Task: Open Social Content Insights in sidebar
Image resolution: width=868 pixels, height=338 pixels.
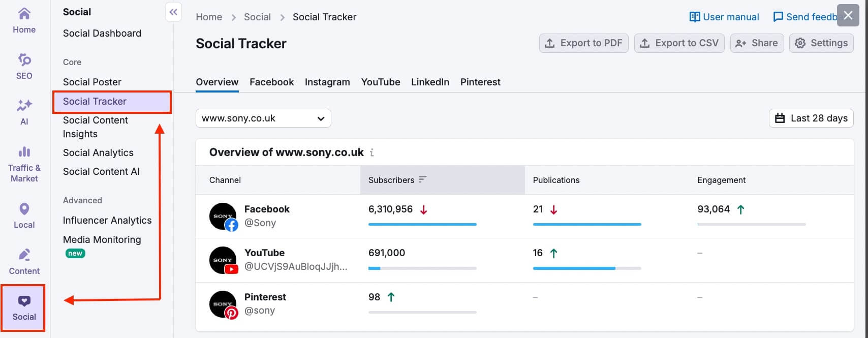Action: 96,127
